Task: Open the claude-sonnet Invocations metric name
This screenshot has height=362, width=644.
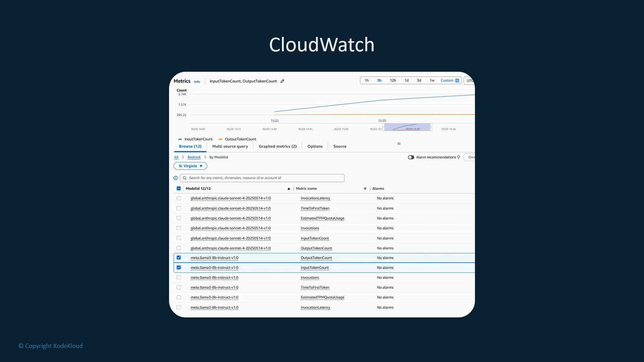Action: (310, 228)
